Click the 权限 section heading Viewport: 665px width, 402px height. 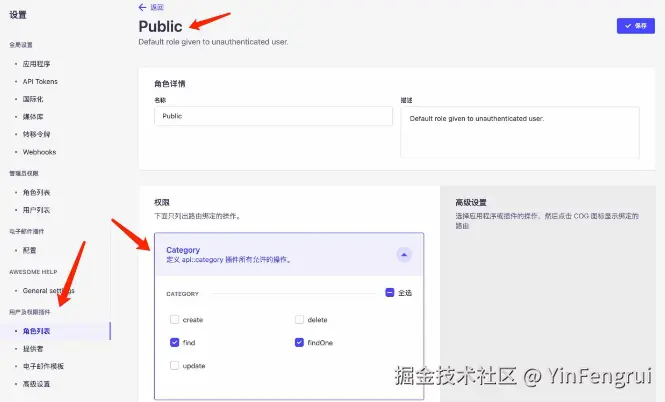tap(162, 203)
